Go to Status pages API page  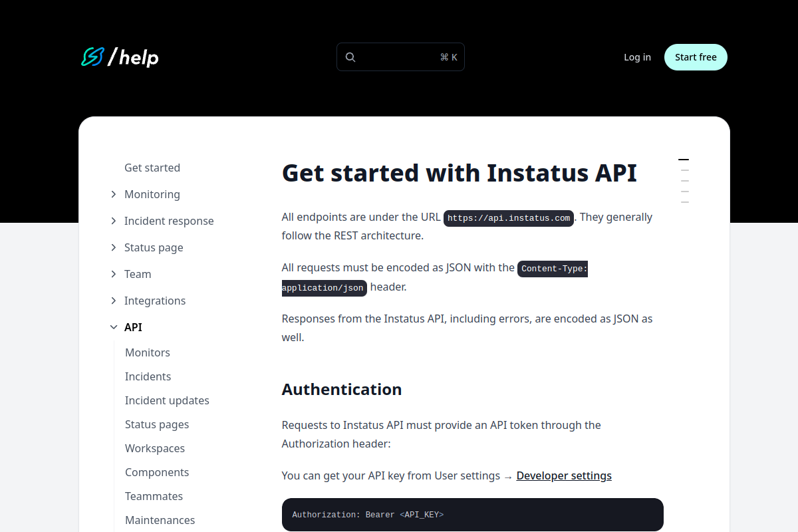[157, 424]
